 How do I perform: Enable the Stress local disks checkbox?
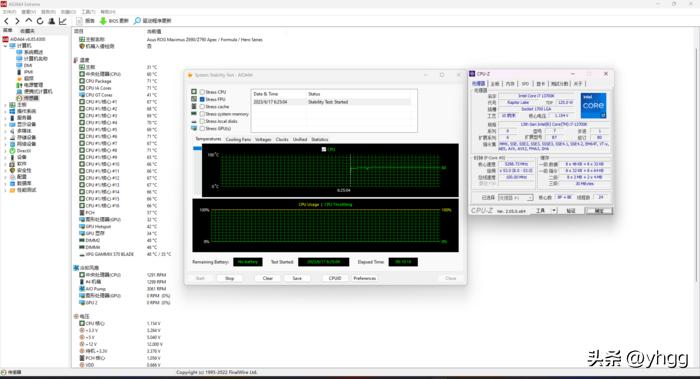(x=202, y=121)
